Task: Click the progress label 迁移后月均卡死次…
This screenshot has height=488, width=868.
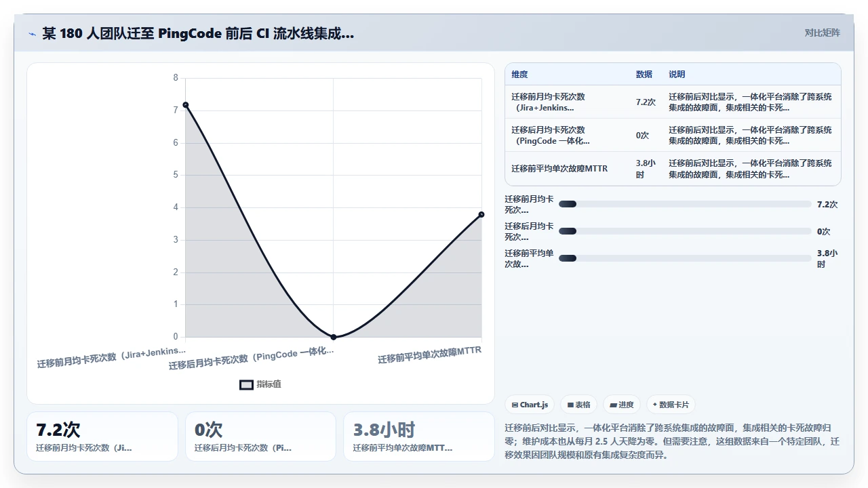Action: [529, 231]
